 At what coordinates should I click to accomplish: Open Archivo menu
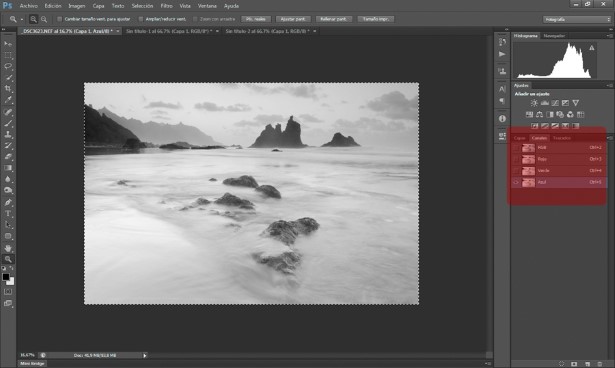coord(29,6)
